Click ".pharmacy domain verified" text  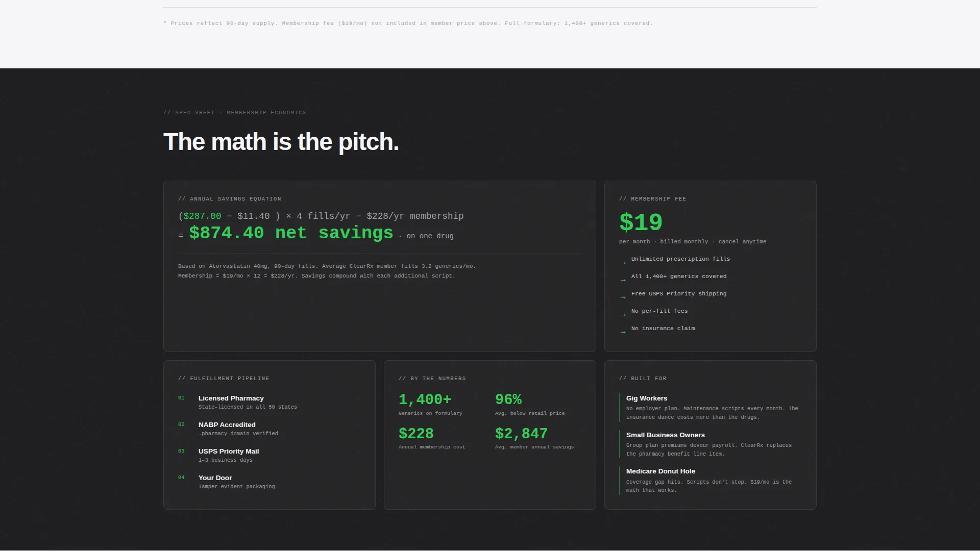[x=238, y=434]
